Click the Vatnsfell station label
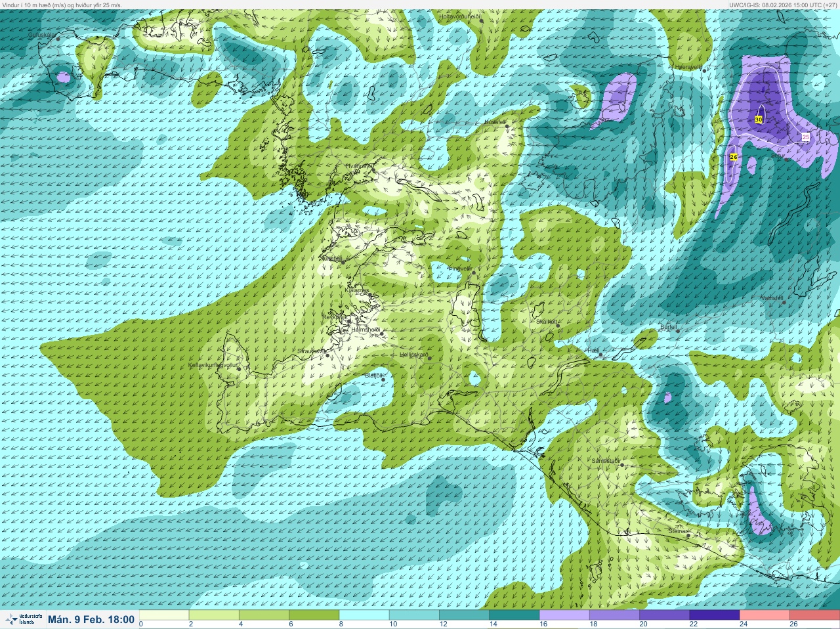840x629 pixels. point(772,298)
